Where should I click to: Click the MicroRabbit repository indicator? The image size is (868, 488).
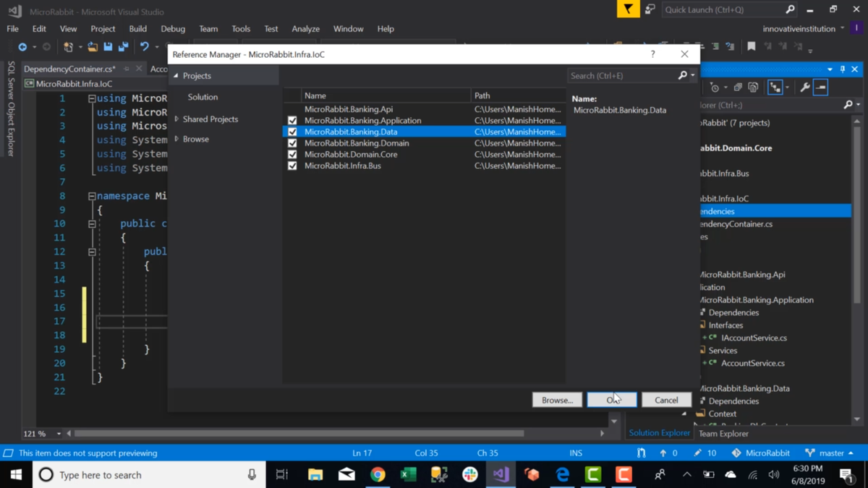(760, 453)
